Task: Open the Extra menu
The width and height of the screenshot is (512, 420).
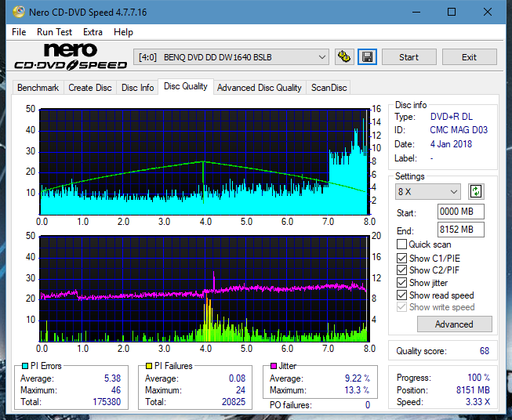Action: coord(93,32)
